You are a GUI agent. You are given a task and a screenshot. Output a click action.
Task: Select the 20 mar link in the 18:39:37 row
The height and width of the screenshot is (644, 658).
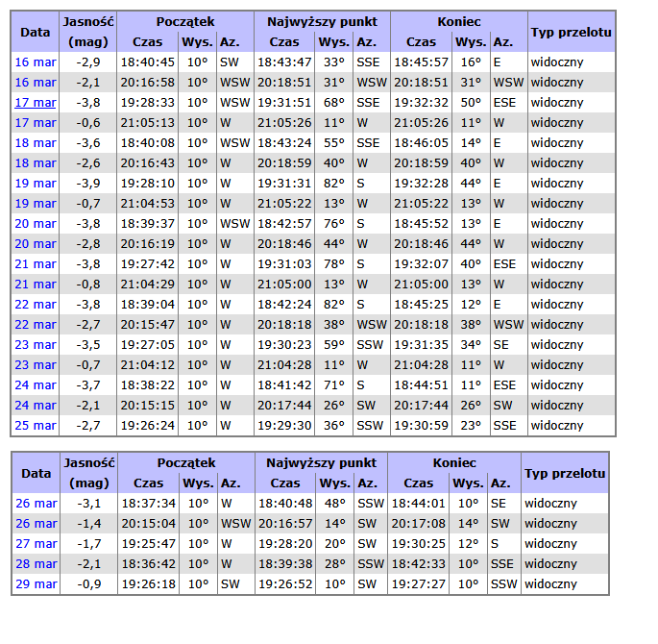pos(36,223)
